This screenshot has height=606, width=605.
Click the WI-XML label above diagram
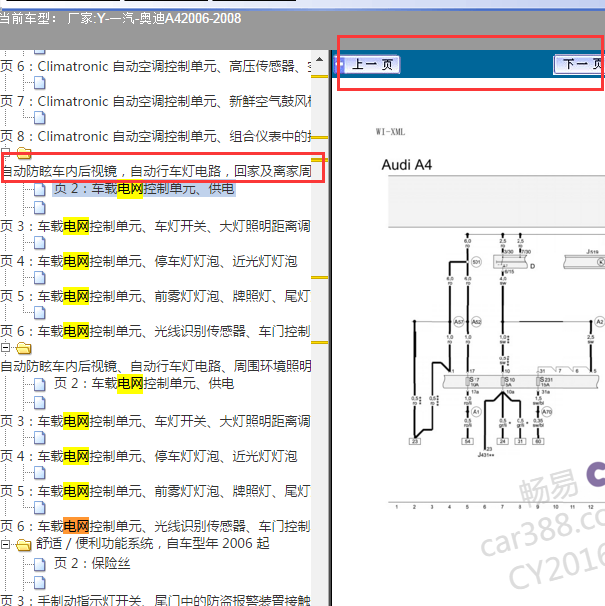point(390,132)
